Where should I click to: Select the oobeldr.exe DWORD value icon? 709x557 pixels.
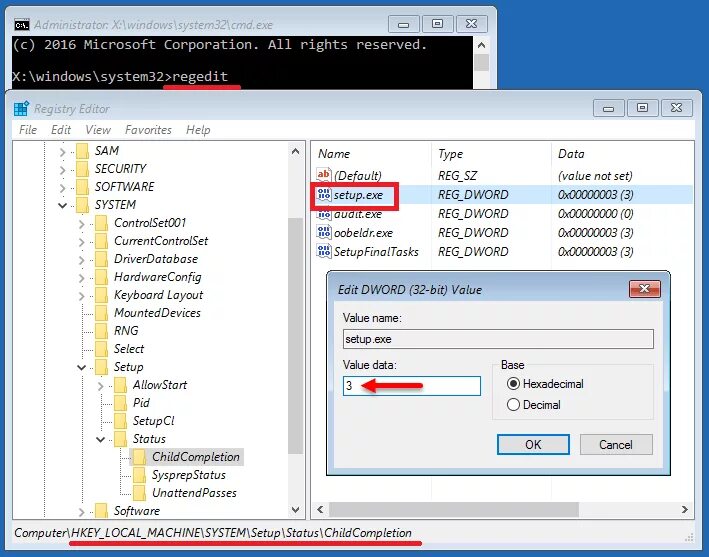[x=324, y=233]
